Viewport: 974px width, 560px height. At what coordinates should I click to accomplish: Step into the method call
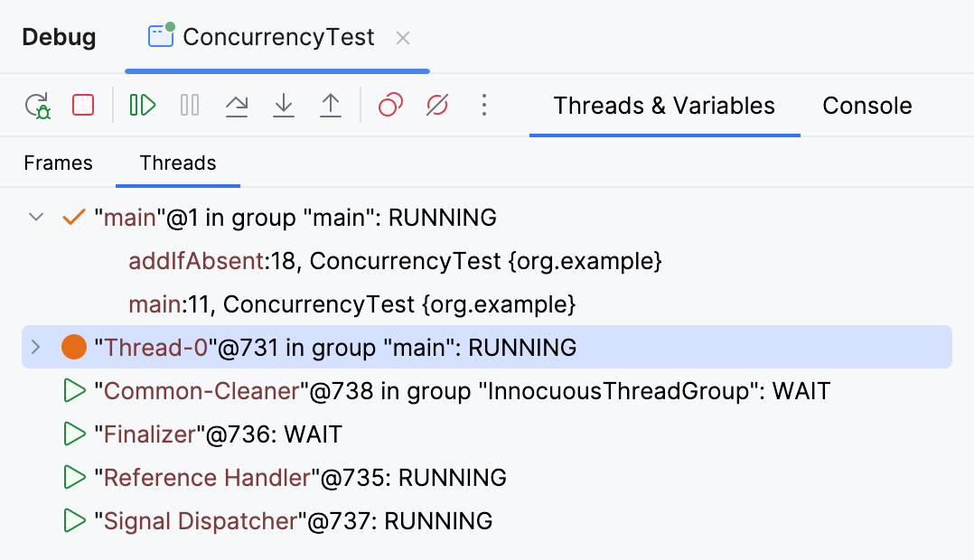click(x=284, y=105)
